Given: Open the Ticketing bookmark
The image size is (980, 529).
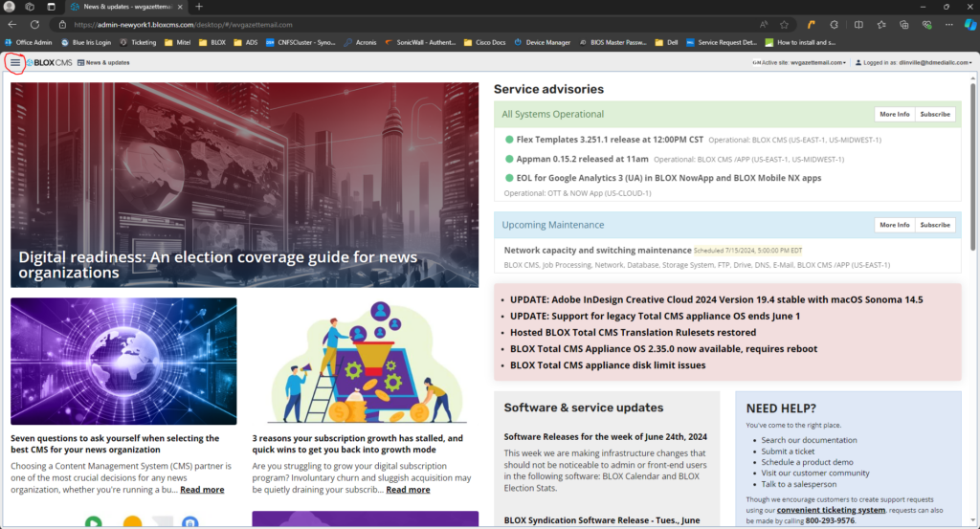Looking at the screenshot, I should click(x=138, y=42).
